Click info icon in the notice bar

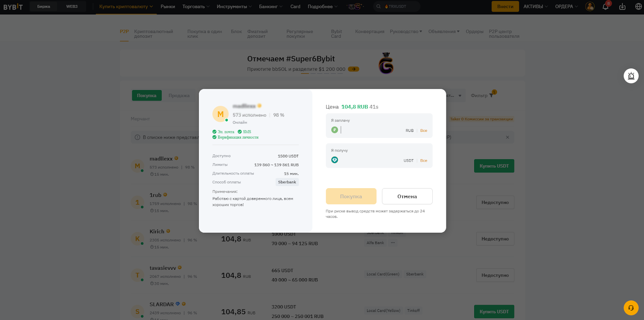(x=138, y=137)
